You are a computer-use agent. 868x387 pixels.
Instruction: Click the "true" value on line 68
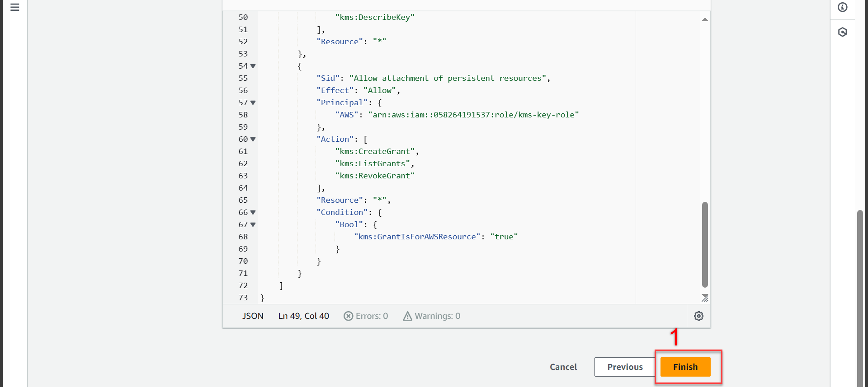(x=504, y=237)
